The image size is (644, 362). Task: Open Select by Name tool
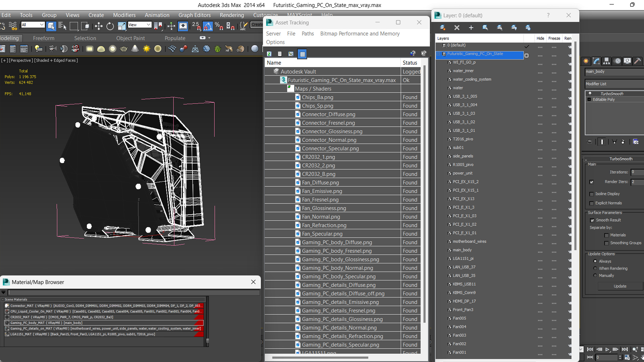(x=62, y=26)
